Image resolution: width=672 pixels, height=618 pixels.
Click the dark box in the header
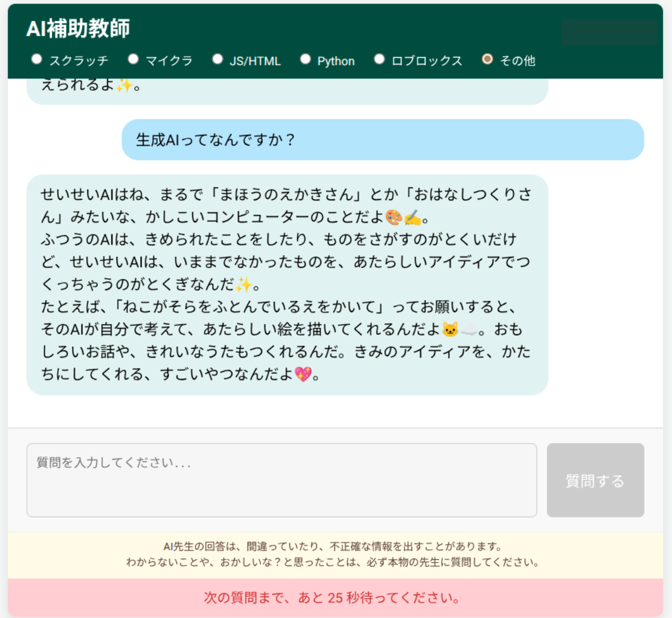609,32
